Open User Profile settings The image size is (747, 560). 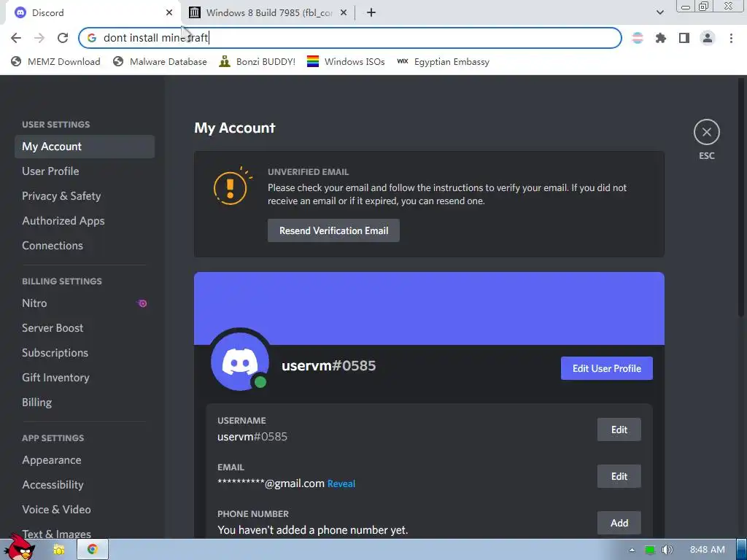[85, 171]
